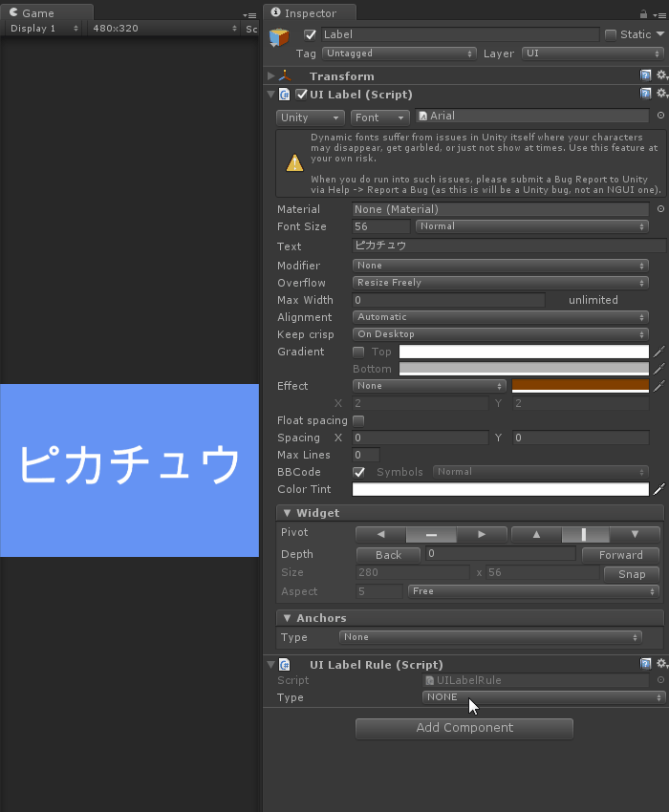Open the Tag dropdown showing Untagged
Viewport: 669px width, 812px height.
click(399, 53)
